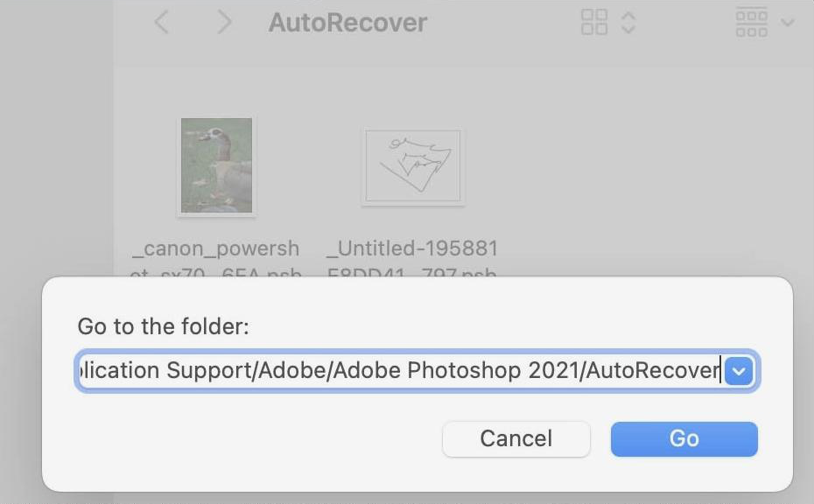
Task: Click the sketch drawing preview image
Action: tap(412, 166)
